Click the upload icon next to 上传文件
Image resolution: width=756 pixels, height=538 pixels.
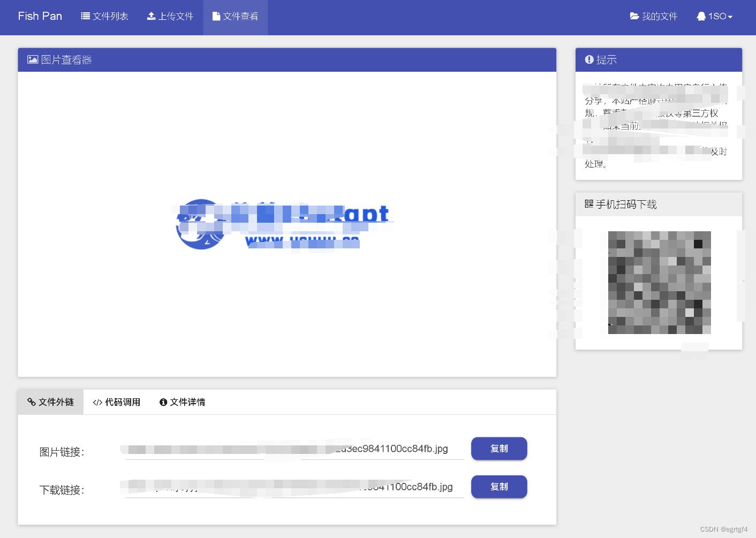click(150, 16)
